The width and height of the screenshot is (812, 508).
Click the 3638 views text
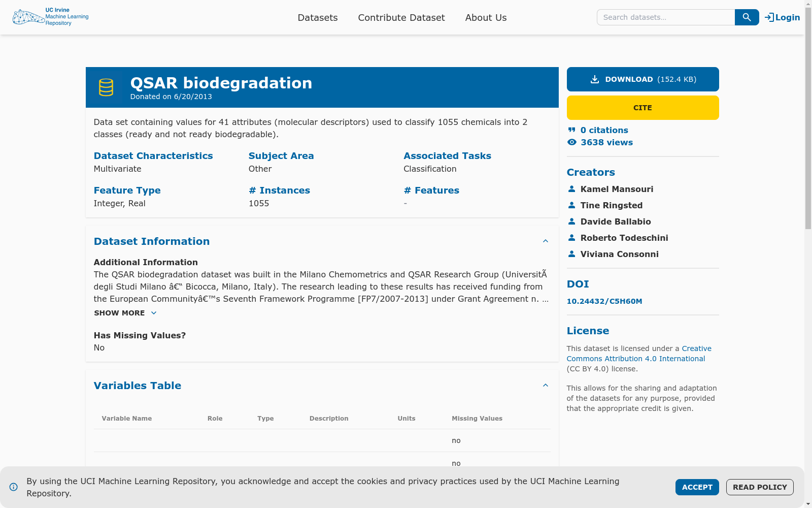tap(607, 142)
